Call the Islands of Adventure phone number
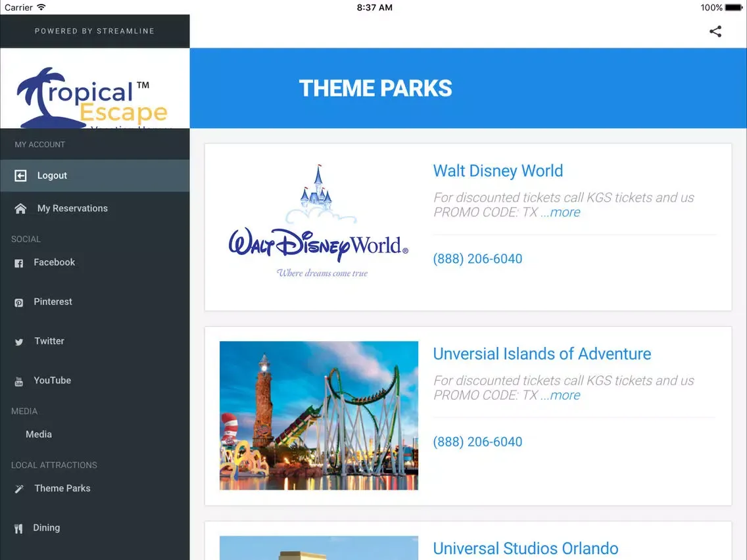747x560 pixels. [477, 442]
